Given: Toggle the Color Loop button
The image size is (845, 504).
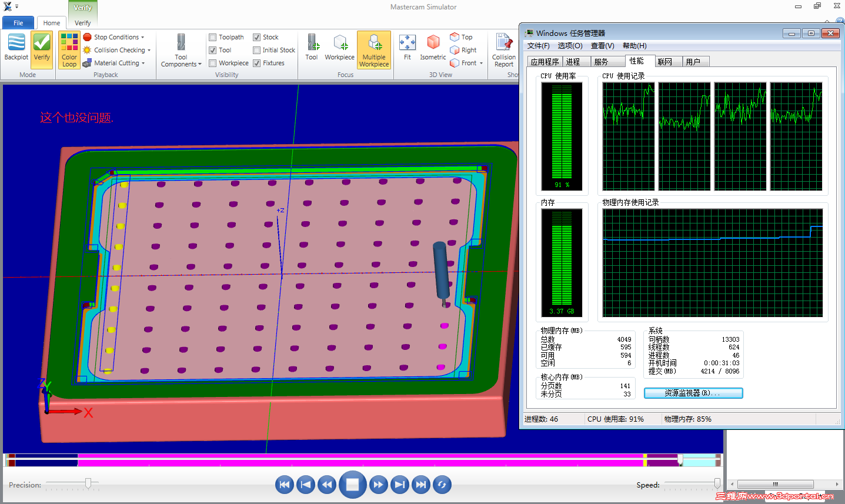Looking at the screenshot, I should (x=69, y=50).
